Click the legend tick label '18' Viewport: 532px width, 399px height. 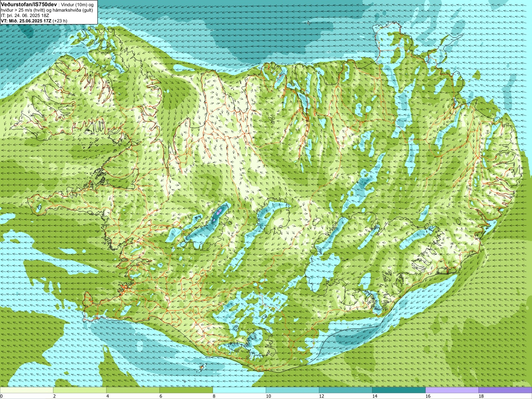click(x=481, y=396)
